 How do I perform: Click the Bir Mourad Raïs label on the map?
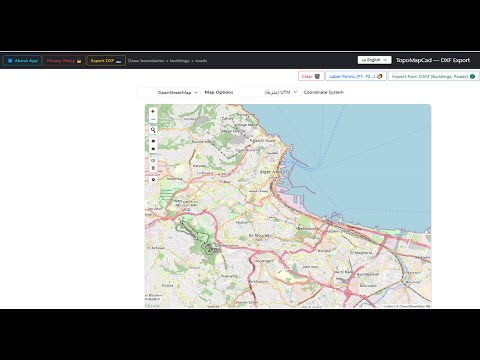click(259, 236)
